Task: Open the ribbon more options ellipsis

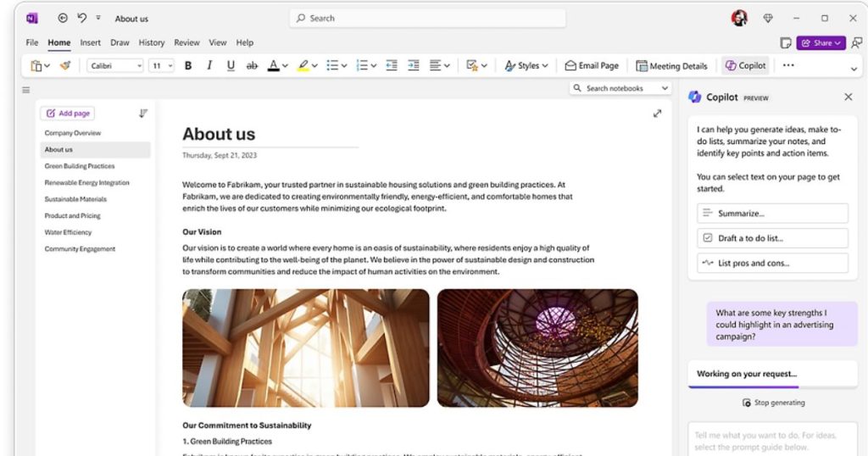Action: 788,65
